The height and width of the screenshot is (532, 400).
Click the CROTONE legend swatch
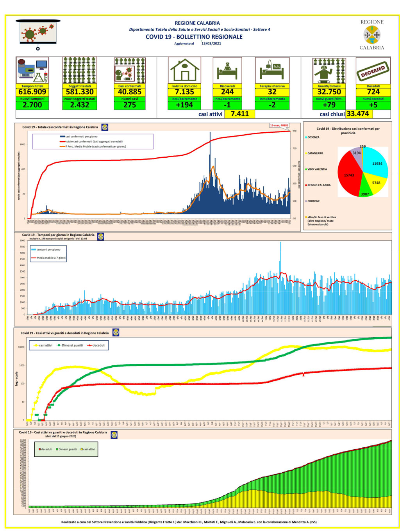(x=306, y=201)
